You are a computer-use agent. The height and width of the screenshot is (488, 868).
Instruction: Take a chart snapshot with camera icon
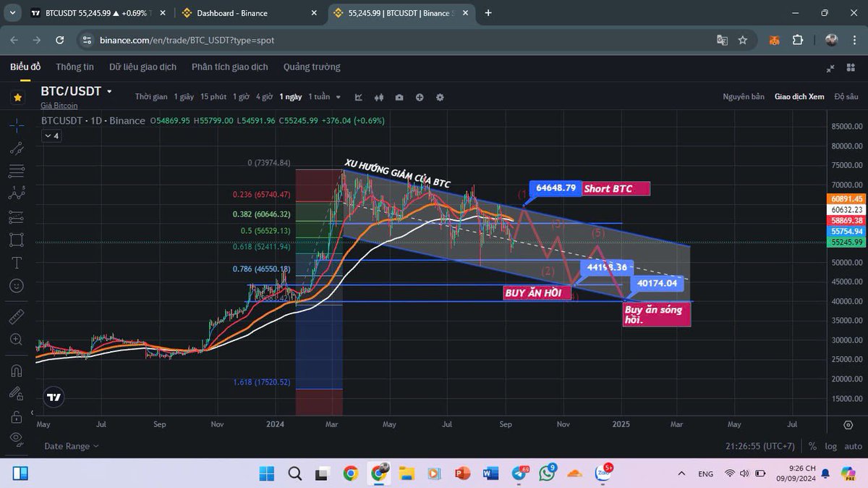click(399, 97)
